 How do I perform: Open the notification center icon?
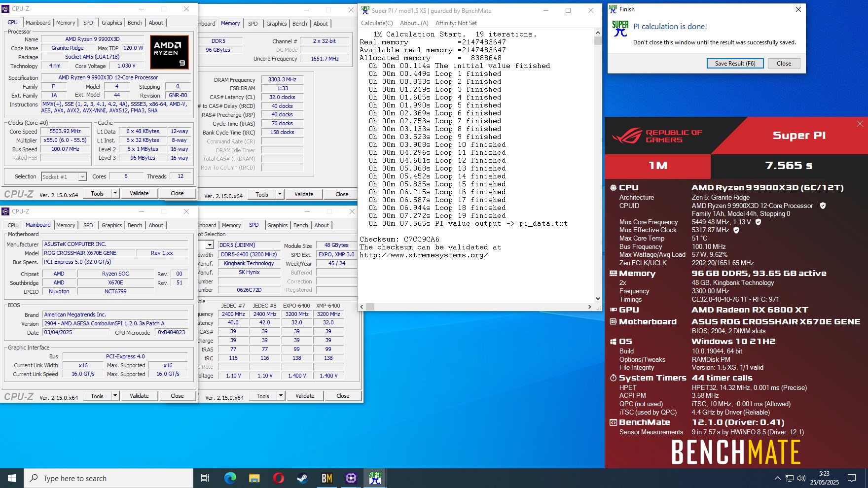(852, 478)
